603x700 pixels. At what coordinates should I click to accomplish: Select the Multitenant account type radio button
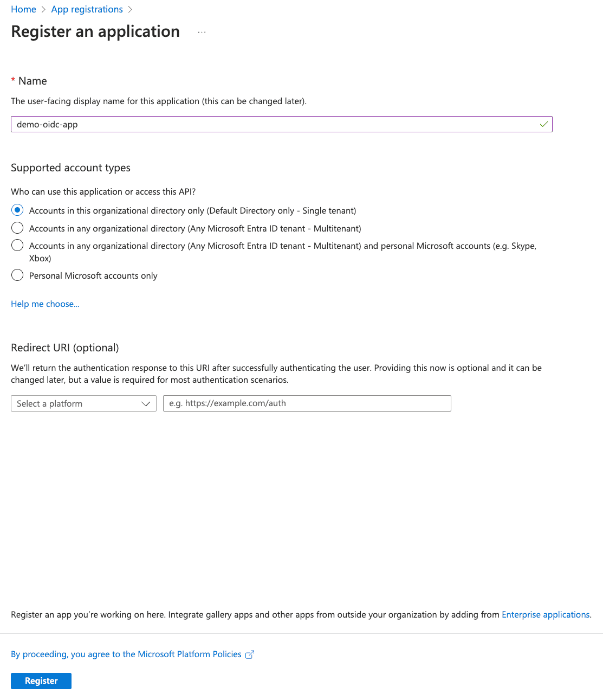tap(17, 228)
